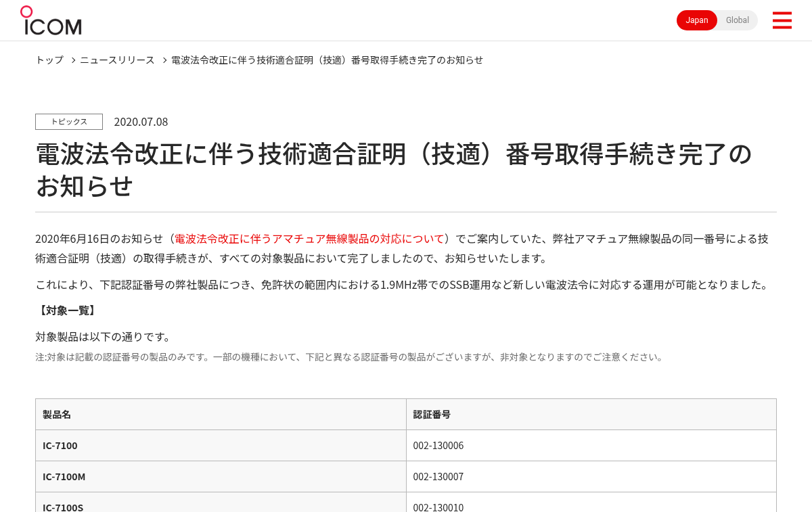Go to トップ breadcrumb

click(x=49, y=60)
